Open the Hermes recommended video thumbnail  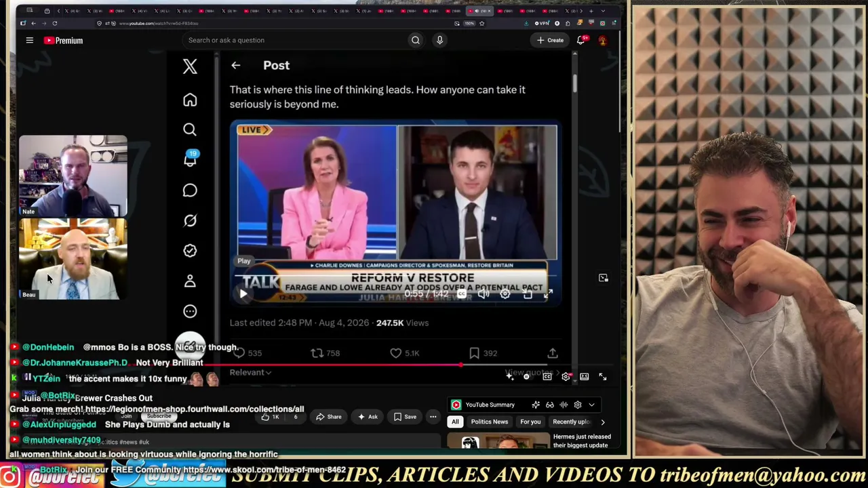click(498, 442)
